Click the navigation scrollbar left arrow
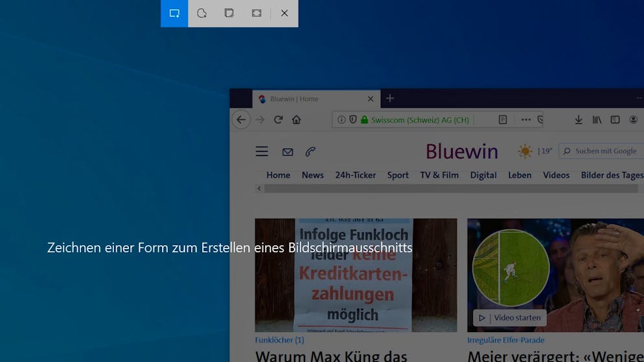 [259, 188]
